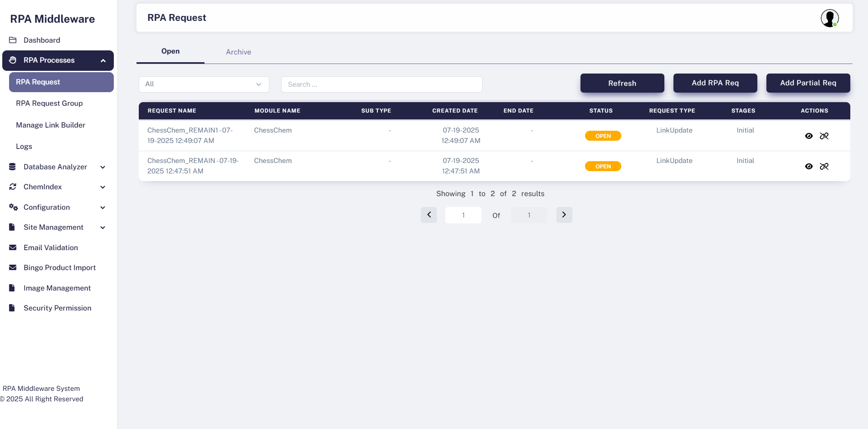Image resolution: width=868 pixels, height=429 pixels.
Task: Expand the Database Analyzer menu
Action: point(103,167)
